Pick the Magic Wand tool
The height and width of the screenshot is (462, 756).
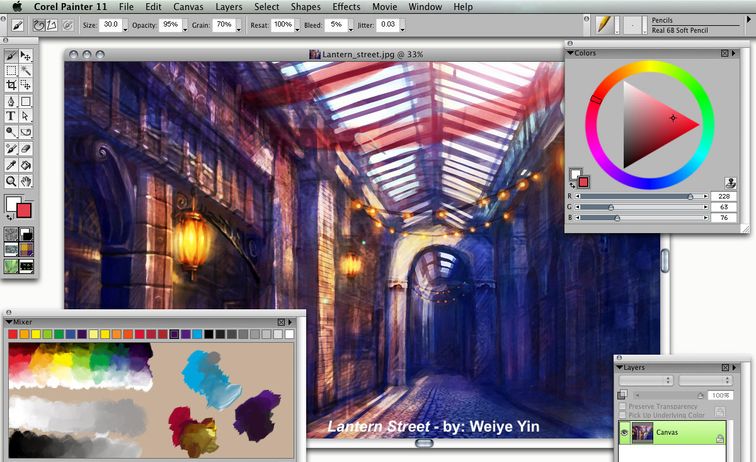pos(26,71)
